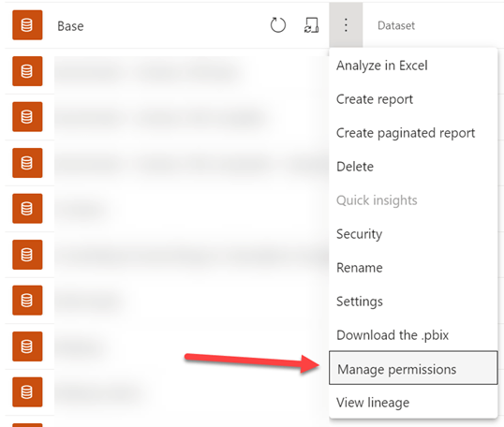Screen dimensions: 504x427
Task: Click the Dataset type label for Base
Action: pos(396,25)
